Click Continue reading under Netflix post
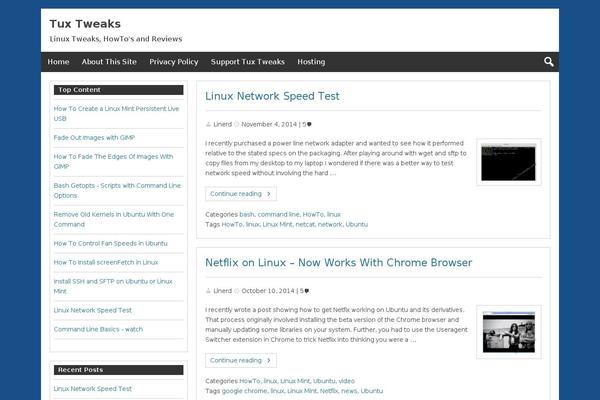This screenshot has width=600, height=400. (x=241, y=360)
